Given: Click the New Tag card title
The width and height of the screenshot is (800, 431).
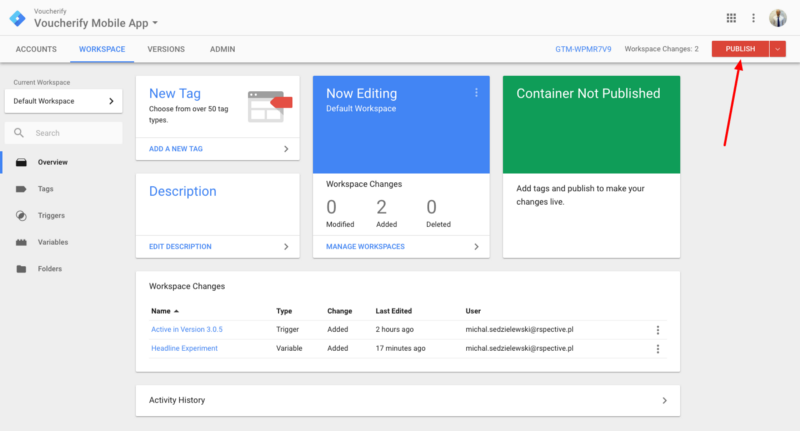Looking at the screenshot, I should tap(175, 93).
